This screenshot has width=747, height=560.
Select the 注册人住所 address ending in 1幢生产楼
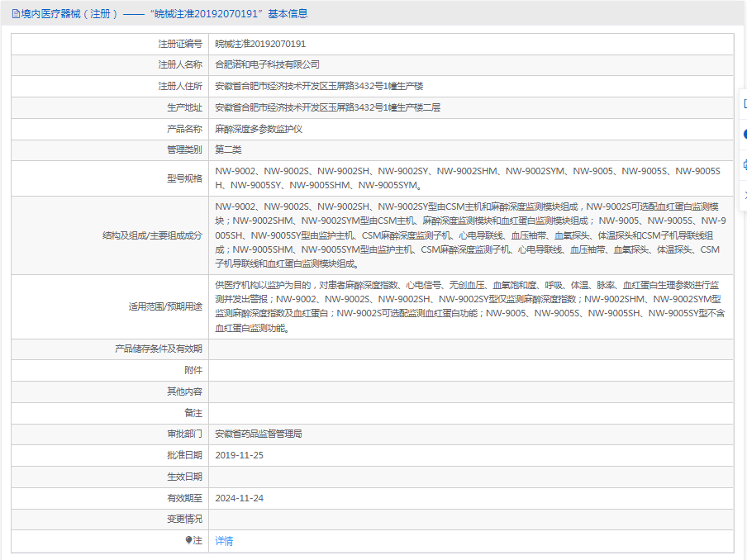319,86
